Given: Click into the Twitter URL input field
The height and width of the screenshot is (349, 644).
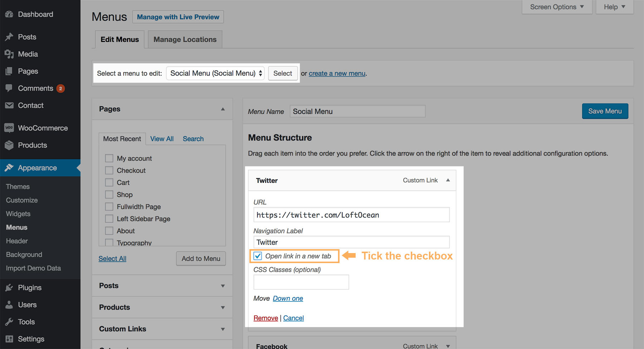Looking at the screenshot, I should (x=351, y=215).
